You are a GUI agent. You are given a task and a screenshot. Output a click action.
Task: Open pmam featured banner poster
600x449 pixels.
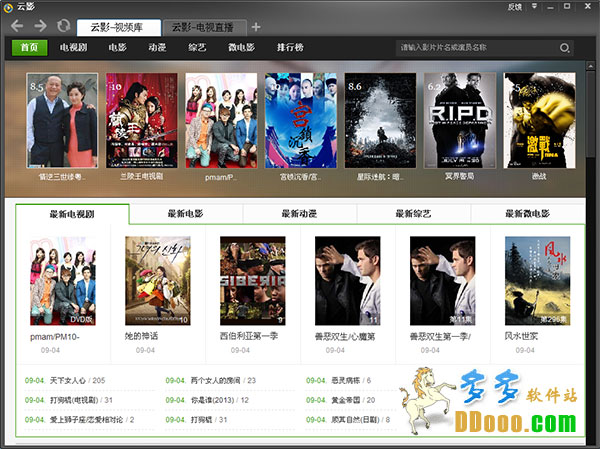click(221, 121)
